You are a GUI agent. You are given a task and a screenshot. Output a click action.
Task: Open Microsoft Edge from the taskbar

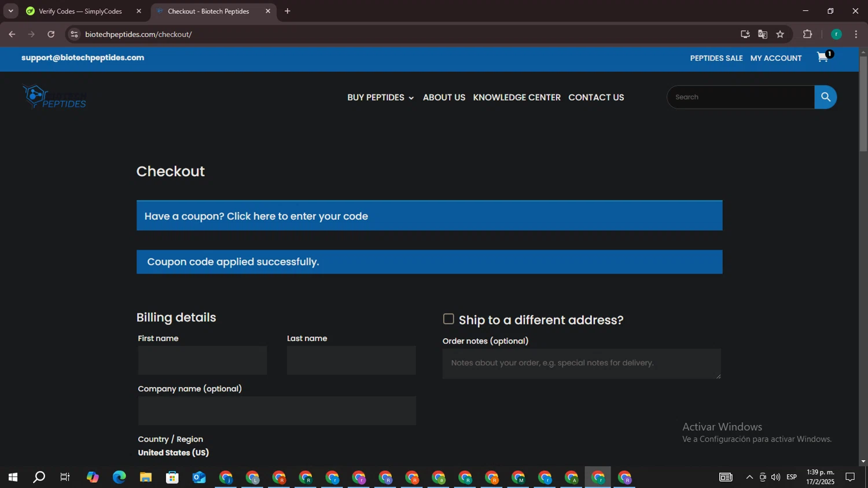tap(119, 478)
